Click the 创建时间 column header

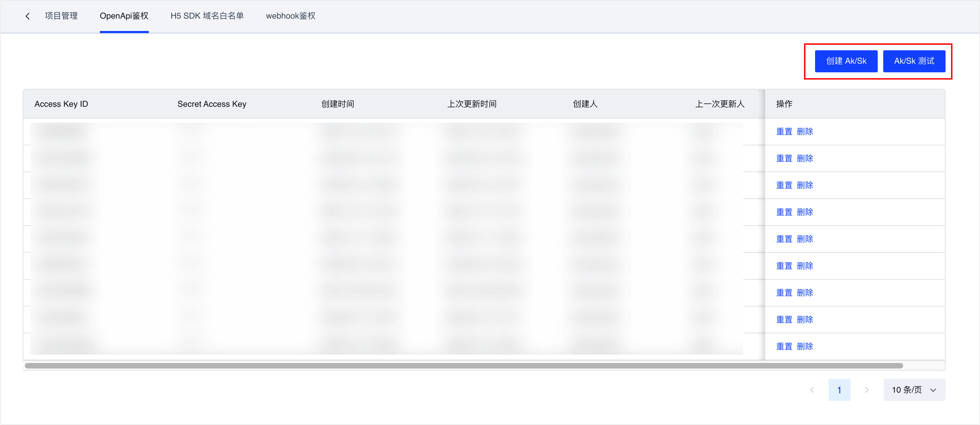337,104
